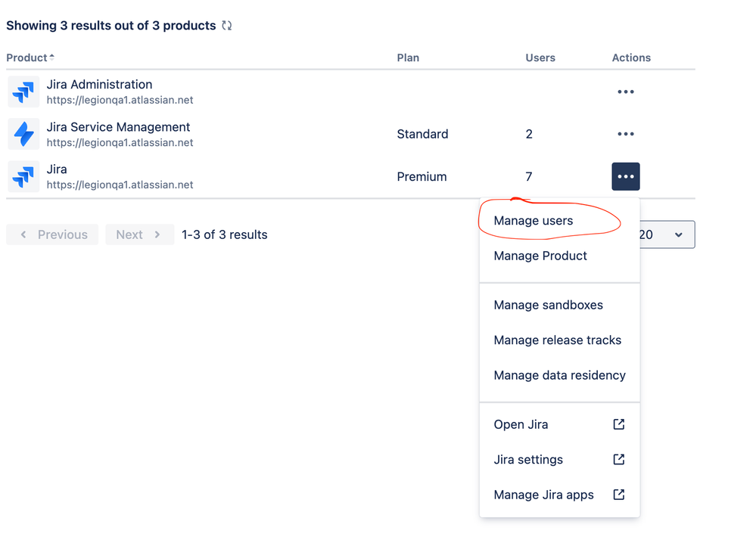
Task: Toggle the active actions button for Jira
Action: [x=625, y=176]
